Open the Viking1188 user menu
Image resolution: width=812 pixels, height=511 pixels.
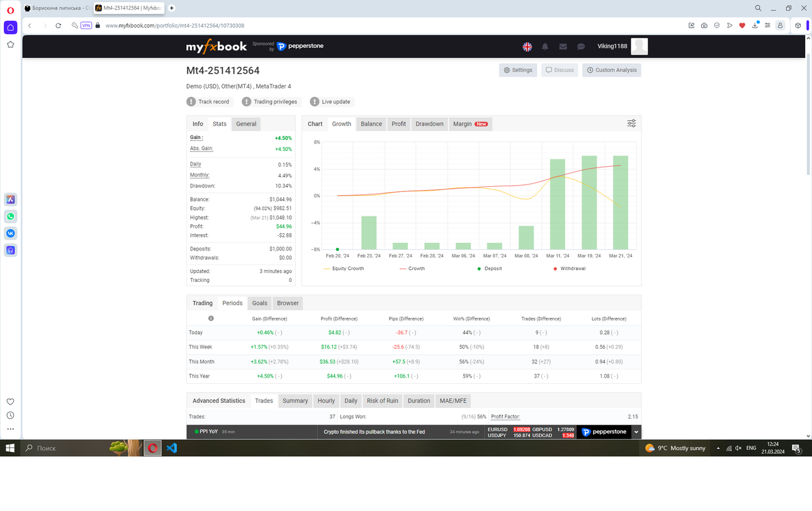coord(622,46)
